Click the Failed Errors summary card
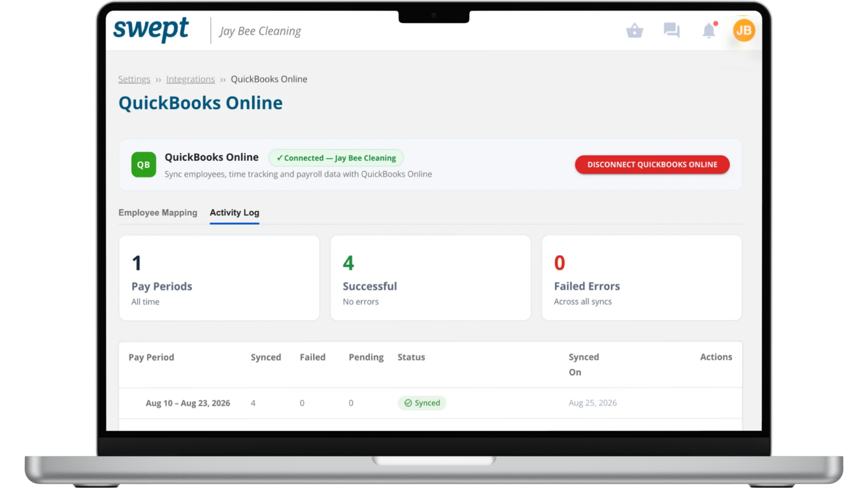Image resolution: width=868 pixels, height=488 pixels. (642, 278)
